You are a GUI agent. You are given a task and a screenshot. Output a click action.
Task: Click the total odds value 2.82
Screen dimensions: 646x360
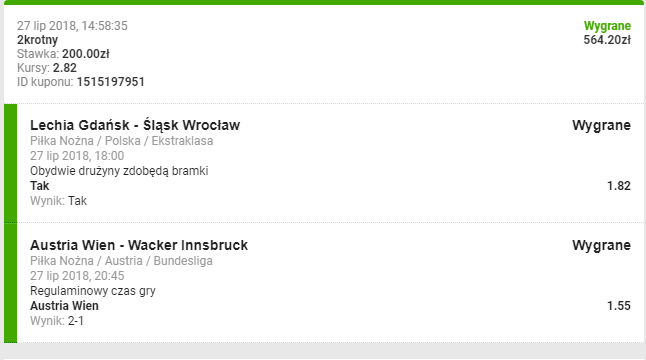click(x=65, y=68)
